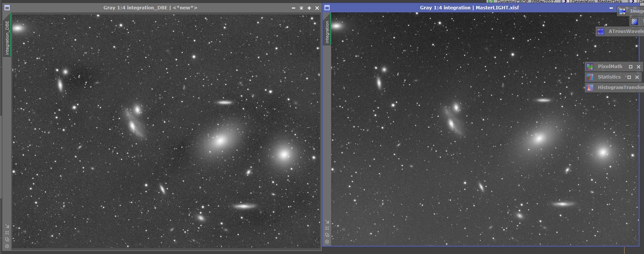Click the collapse-arrows button in the integration_DBE title bar
The image size is (644, 254).
click(x=301, y=8)
